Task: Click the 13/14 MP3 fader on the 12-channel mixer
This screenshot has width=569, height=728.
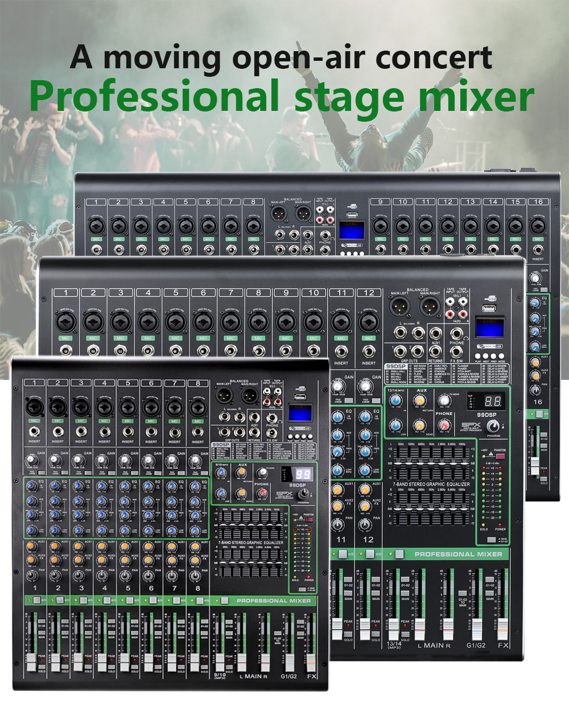Action: [394, 629]
